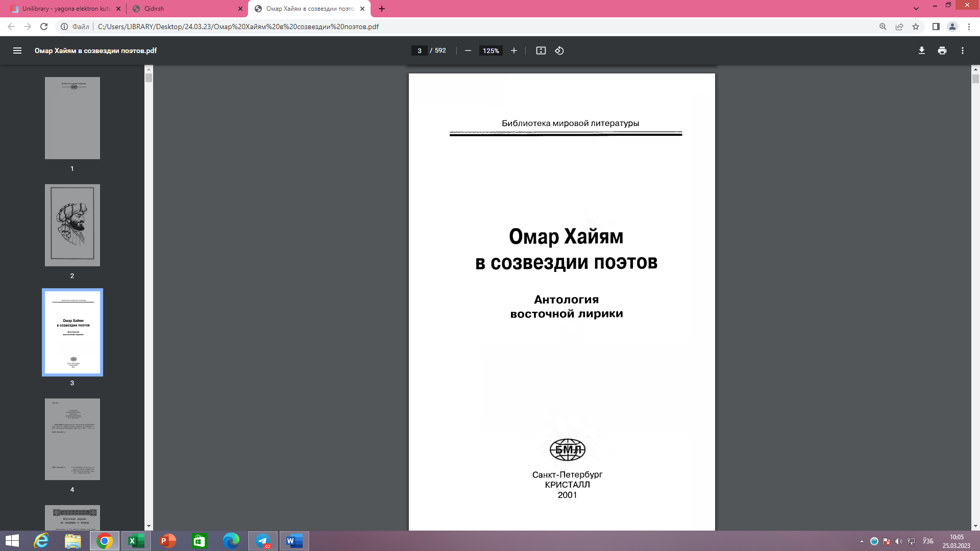
Task: Download the PDF file
Action: pyautogui.click(x=922, y=51)
